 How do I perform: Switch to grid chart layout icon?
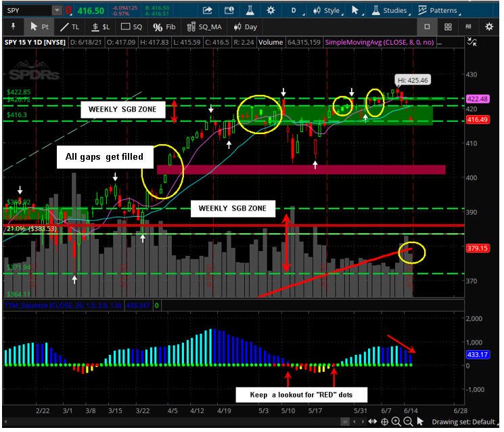click(x=448, y=27)
